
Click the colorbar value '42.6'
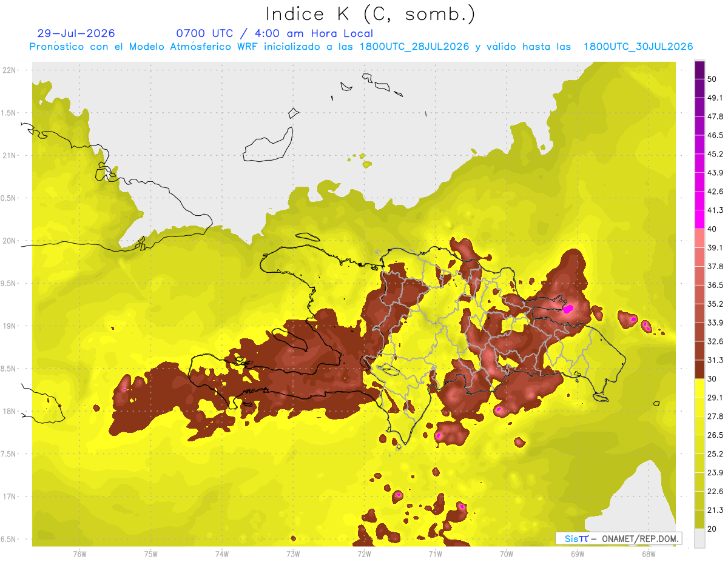(x=715, y=192)
